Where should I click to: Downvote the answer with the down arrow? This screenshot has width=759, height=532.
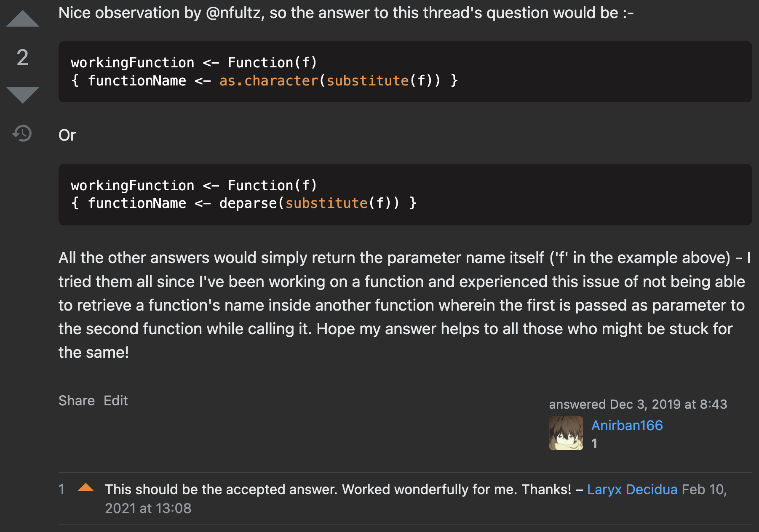click(x=23, y=95)
